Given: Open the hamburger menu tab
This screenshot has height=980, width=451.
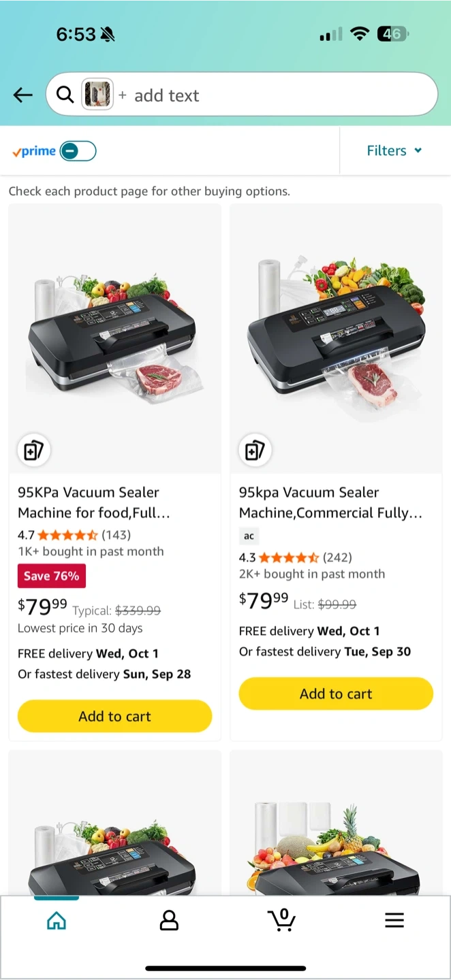Looking at the screenshot, I should [394, 921].
